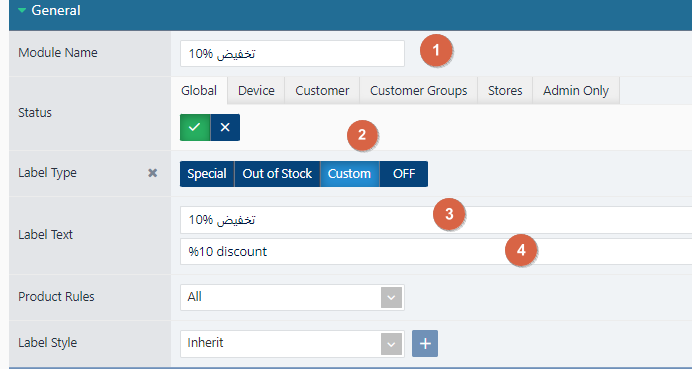Select the Customer Groups tab
This screenshot has width=692, height=369.
coord(418,90)
